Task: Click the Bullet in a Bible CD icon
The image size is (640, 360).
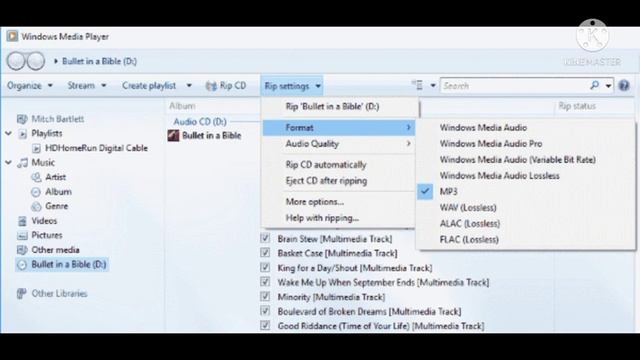Action: [22, 264]
